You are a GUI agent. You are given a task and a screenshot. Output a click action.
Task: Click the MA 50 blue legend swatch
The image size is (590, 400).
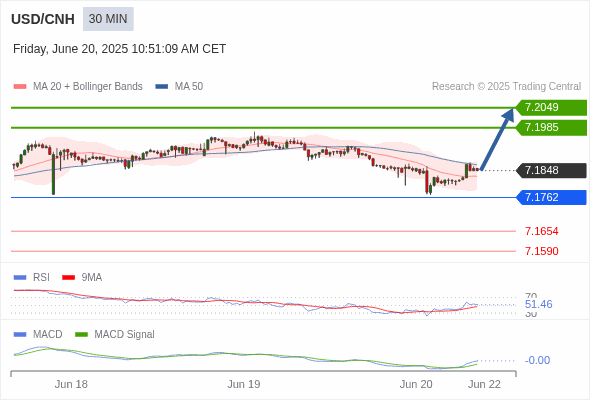click(162, 87)
